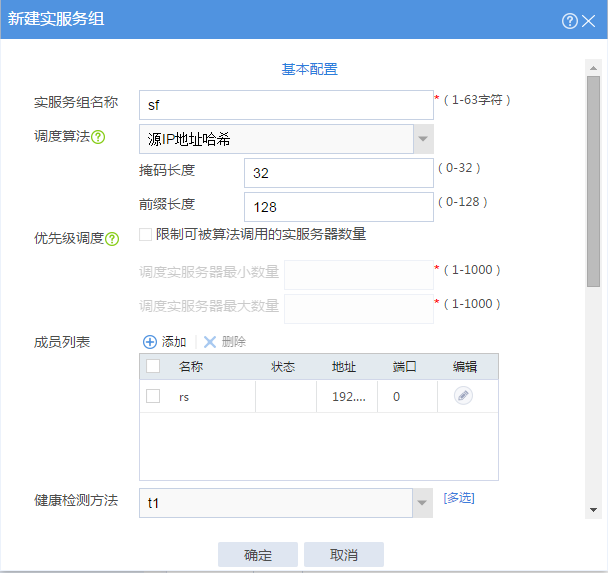This screenshot has height=573, width=608.
Task: Open the 调度算法 dropdown
Action: [x=423, y=139]
